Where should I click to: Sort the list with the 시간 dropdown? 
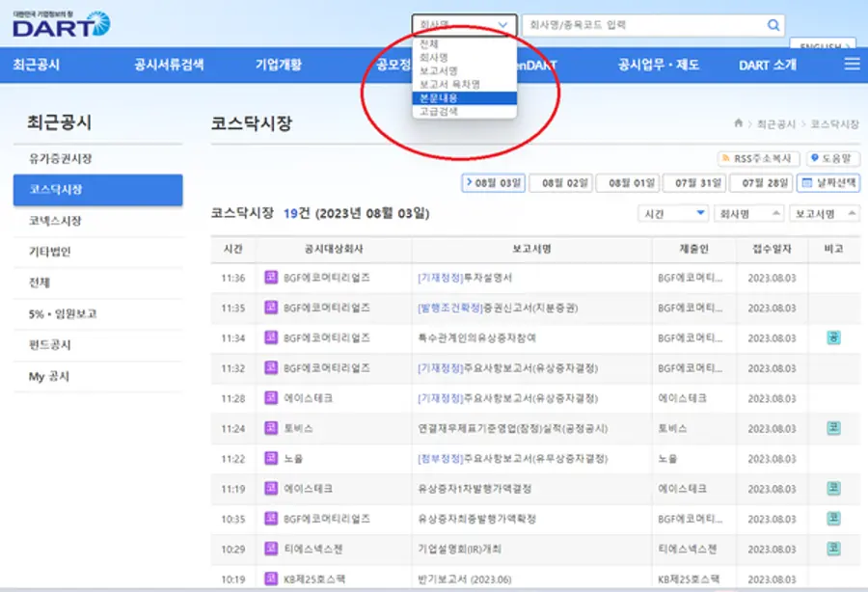(673, 213)
